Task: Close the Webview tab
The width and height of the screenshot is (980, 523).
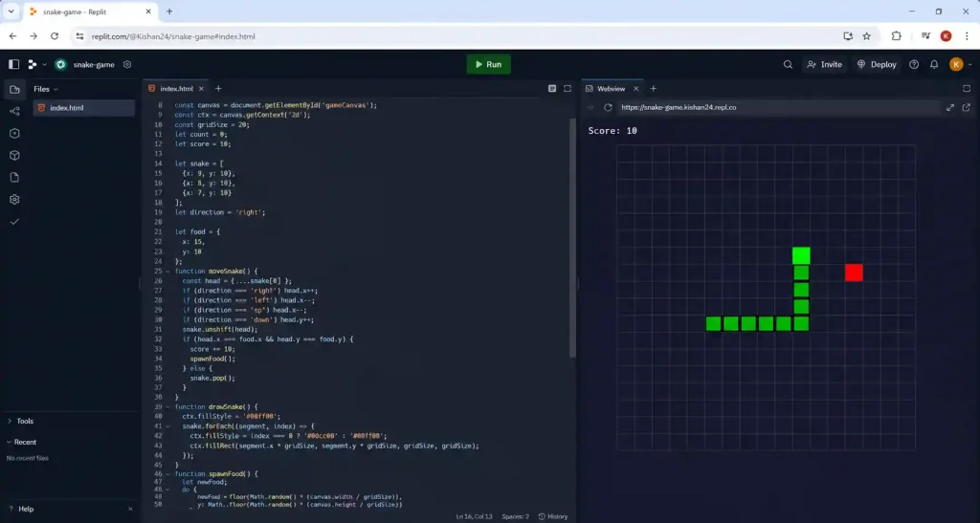Action: pos(635,89)
